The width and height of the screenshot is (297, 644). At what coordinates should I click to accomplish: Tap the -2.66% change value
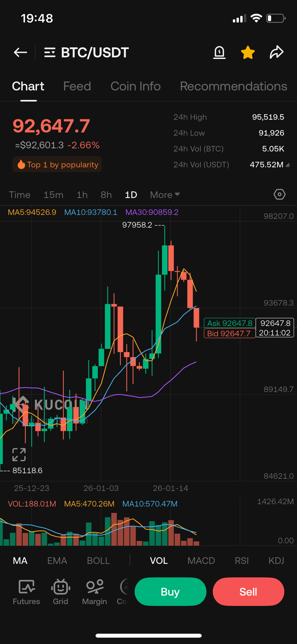83,145
